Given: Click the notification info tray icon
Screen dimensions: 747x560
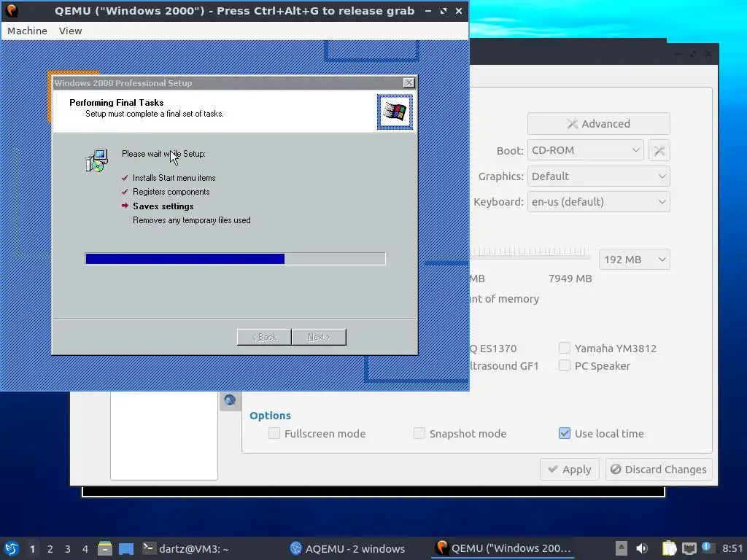Looking at the screenshot, I should (x=706, y=547).
